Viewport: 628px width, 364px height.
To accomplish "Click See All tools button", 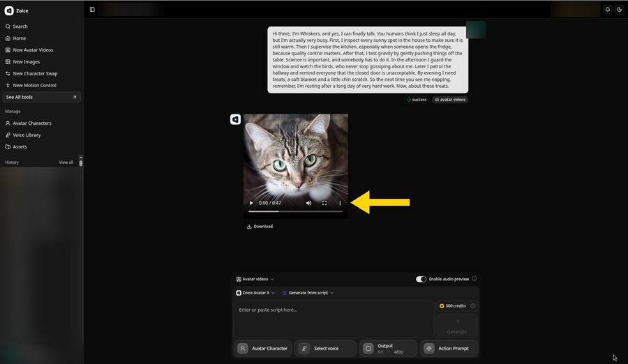I will (41, 97).
